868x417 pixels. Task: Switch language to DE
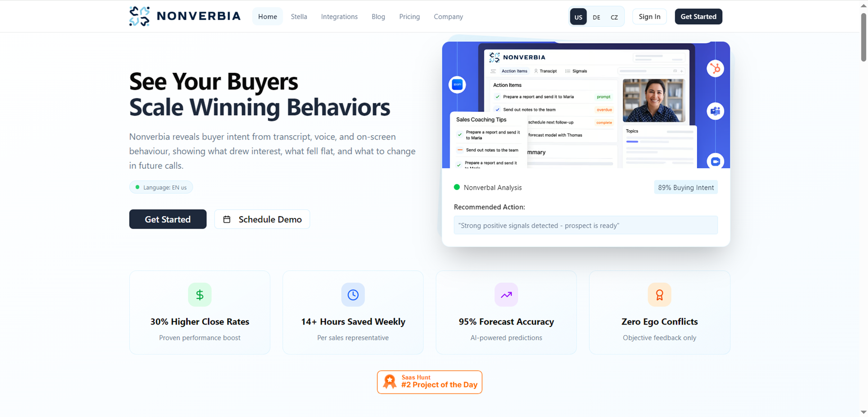[596, 17]
